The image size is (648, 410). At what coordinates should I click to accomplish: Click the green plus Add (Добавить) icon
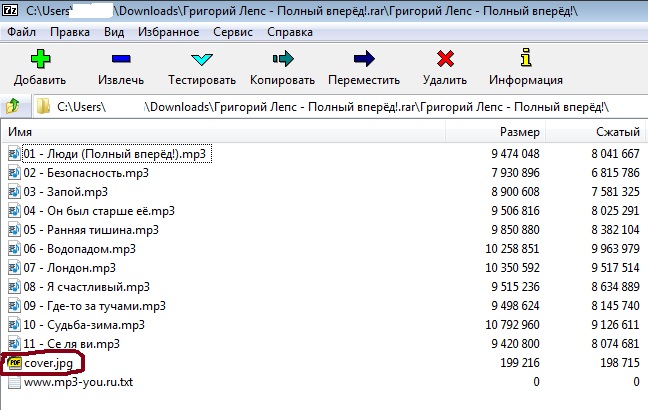click(40, 60)
